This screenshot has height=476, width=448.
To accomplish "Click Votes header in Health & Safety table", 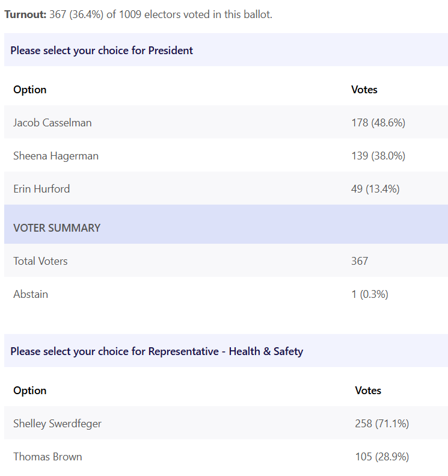I will click(368, 391).
